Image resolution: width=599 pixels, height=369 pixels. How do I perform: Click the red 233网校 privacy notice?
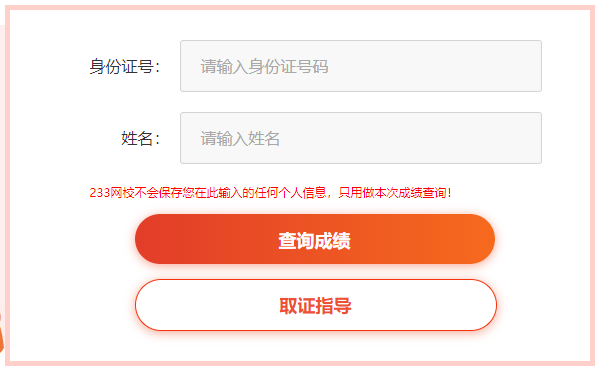coord(270,193)
